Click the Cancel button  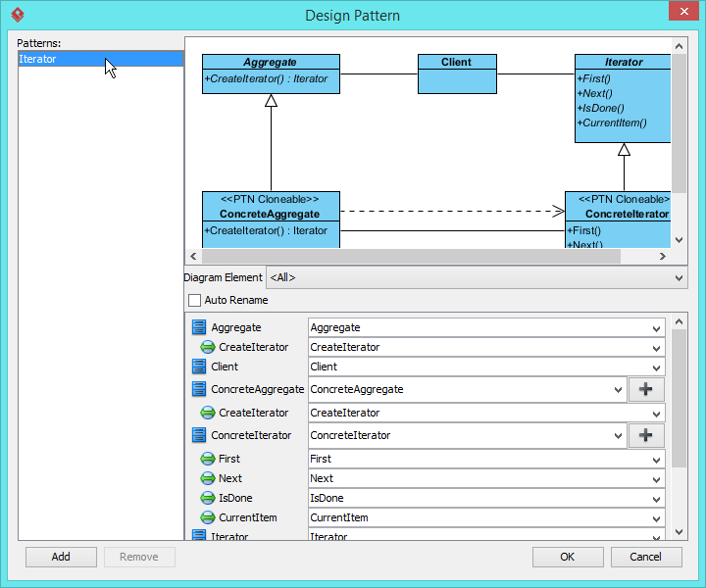[645, 557]
